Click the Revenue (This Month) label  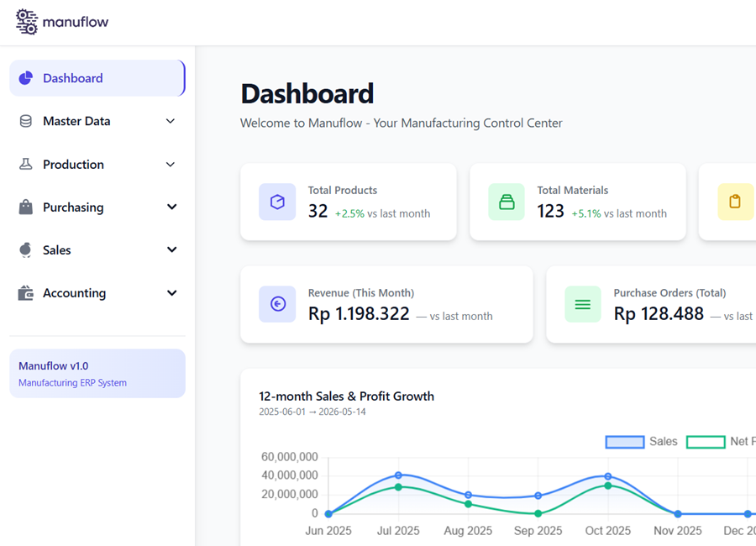tap(361, 293)
